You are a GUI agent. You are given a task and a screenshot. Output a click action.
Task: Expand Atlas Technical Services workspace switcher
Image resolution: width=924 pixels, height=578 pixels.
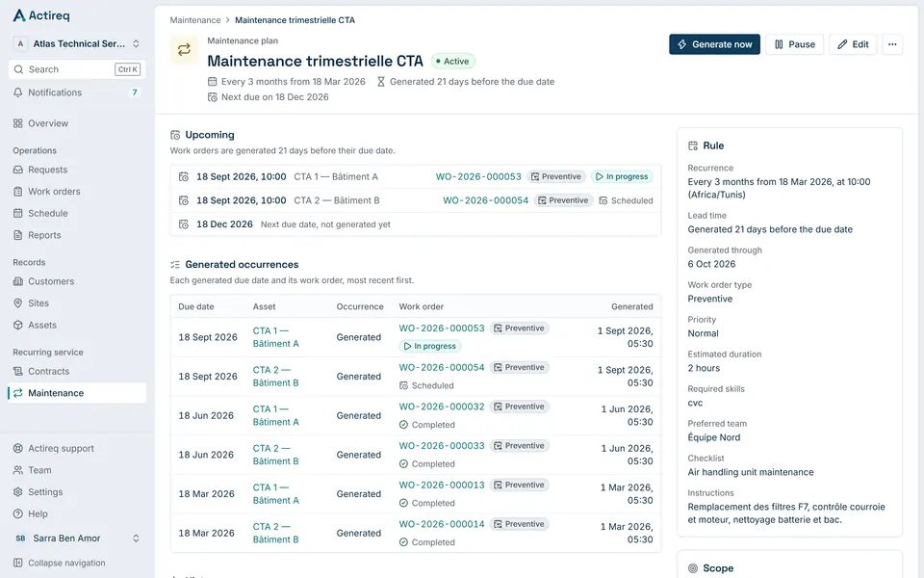[x=77, y=43]
